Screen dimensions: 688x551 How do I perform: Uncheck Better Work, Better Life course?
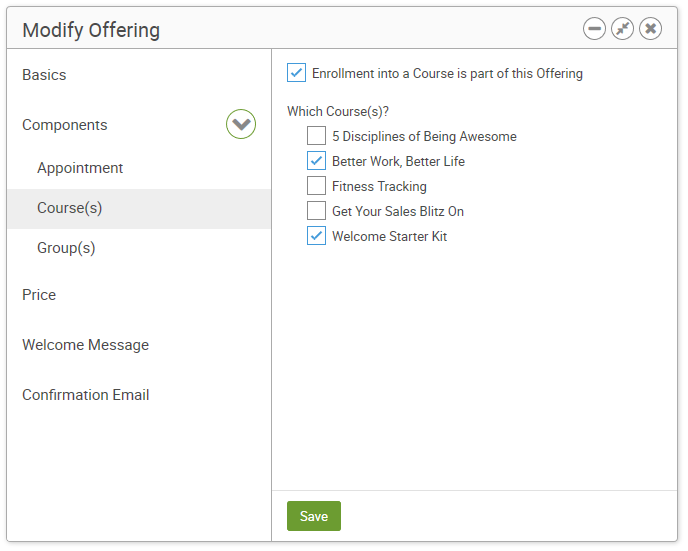tap(316, 161)
